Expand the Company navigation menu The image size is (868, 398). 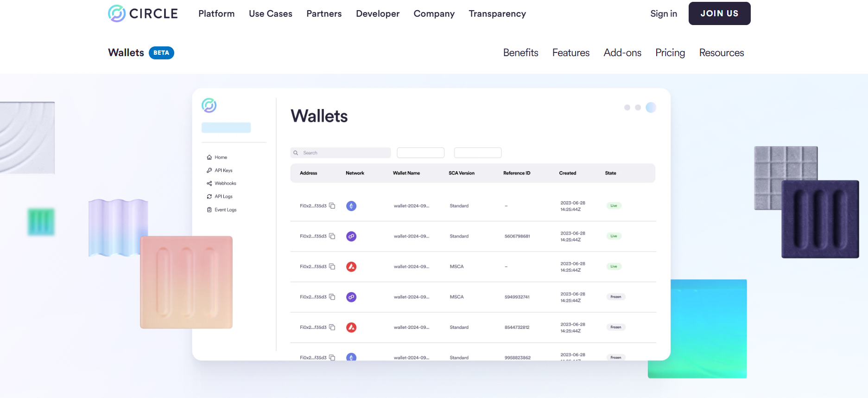coord(434,13)
